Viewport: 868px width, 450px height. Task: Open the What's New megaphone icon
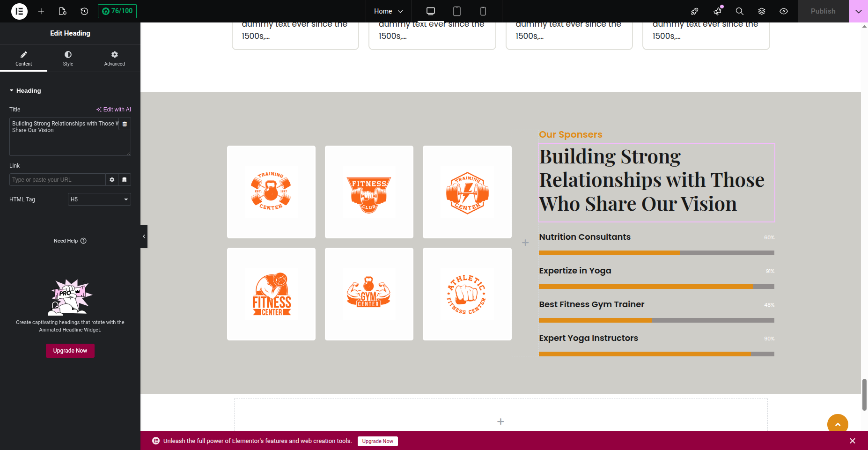[717, 11]
